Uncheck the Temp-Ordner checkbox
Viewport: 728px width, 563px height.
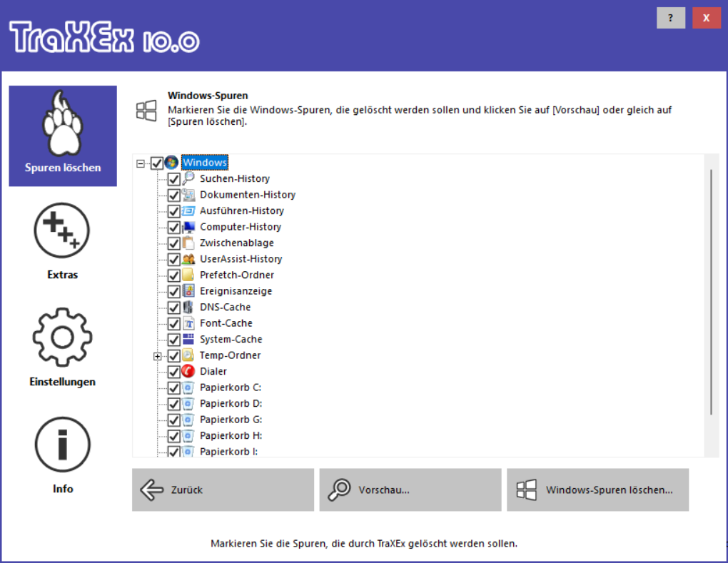[x=173, y=356]
